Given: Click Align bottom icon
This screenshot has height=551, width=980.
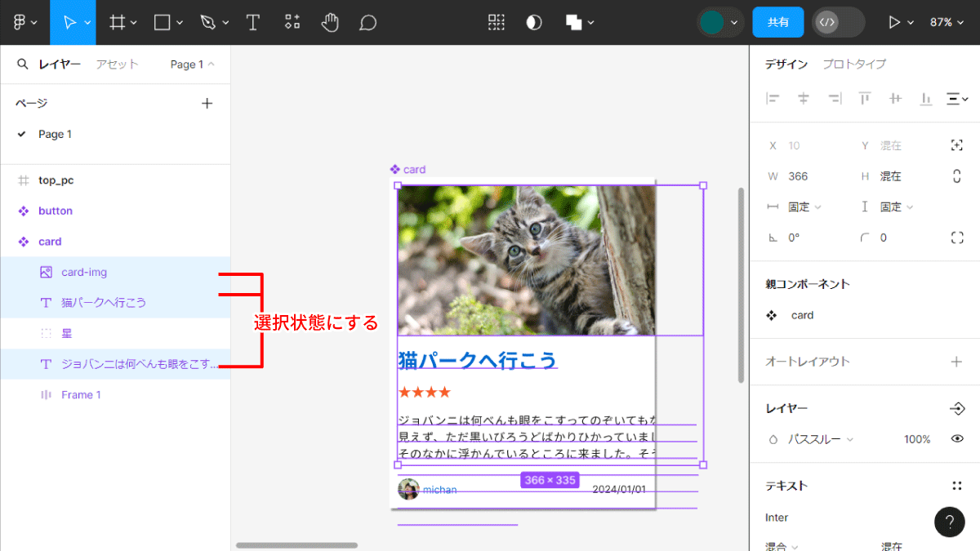Looking at the screenshot, I should pos(926,99).
